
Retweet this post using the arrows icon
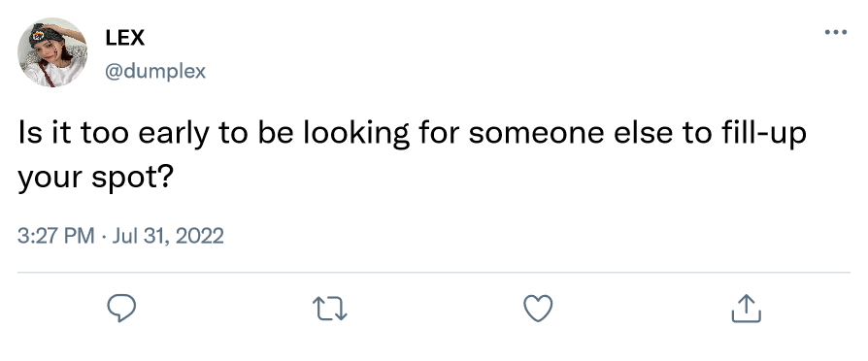coord(330,309)
